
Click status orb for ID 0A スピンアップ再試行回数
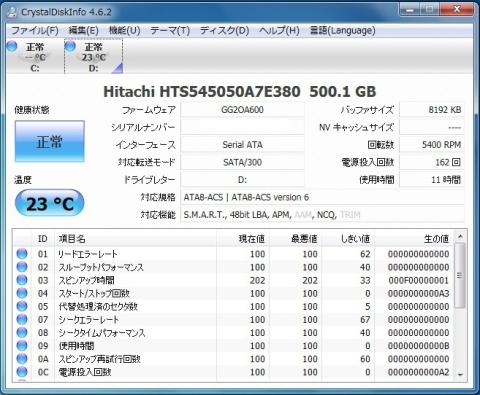(22, 359)
